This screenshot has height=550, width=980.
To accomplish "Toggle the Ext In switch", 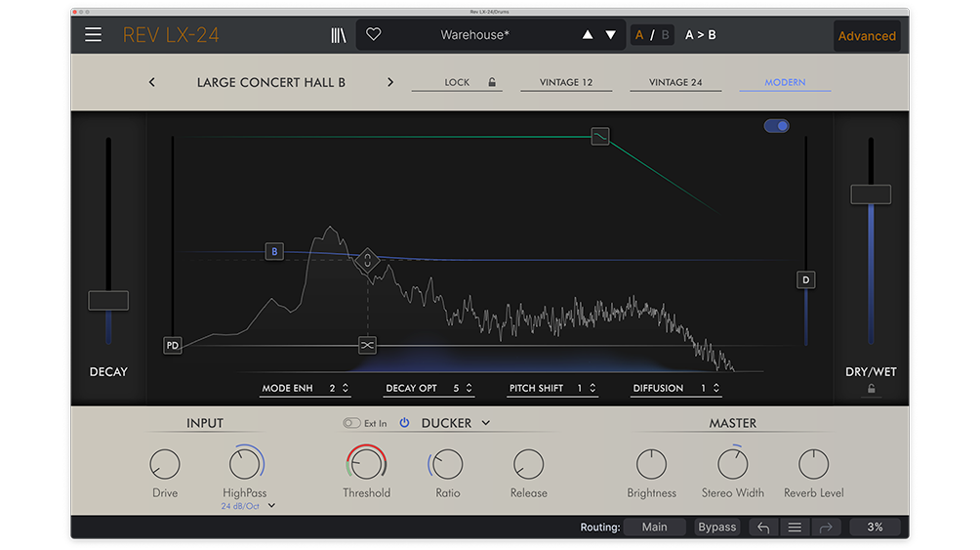I will [x=351, y=424].
